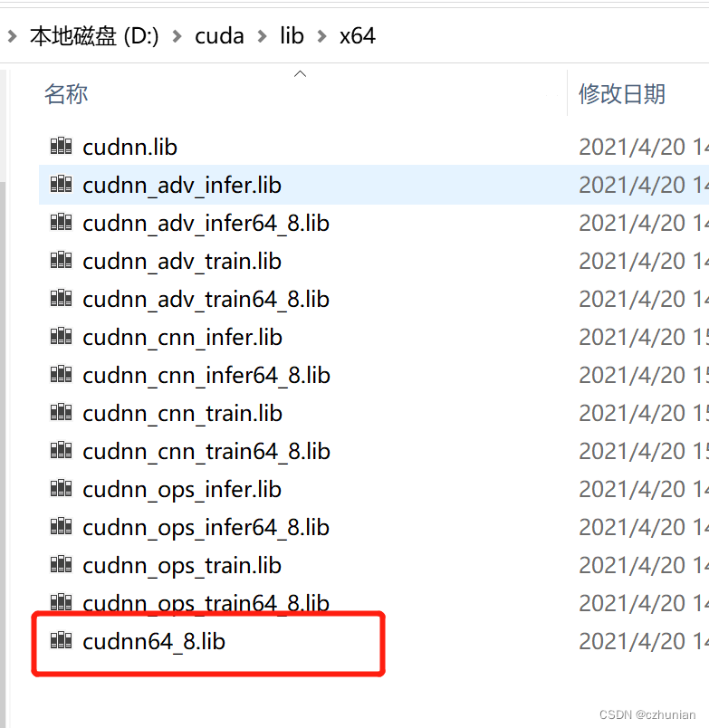Select cudnn_cnn_infer64_8.lib file name
The image size is (709, 728).
click(206, 375)
